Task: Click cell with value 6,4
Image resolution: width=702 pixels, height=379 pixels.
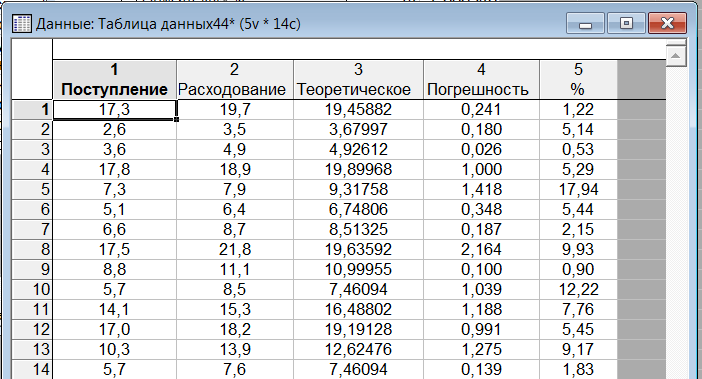Action: pos(235,209)
